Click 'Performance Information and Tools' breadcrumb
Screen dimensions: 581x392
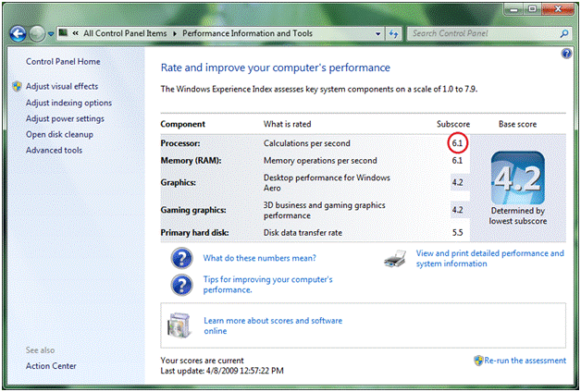click(248, 33)
